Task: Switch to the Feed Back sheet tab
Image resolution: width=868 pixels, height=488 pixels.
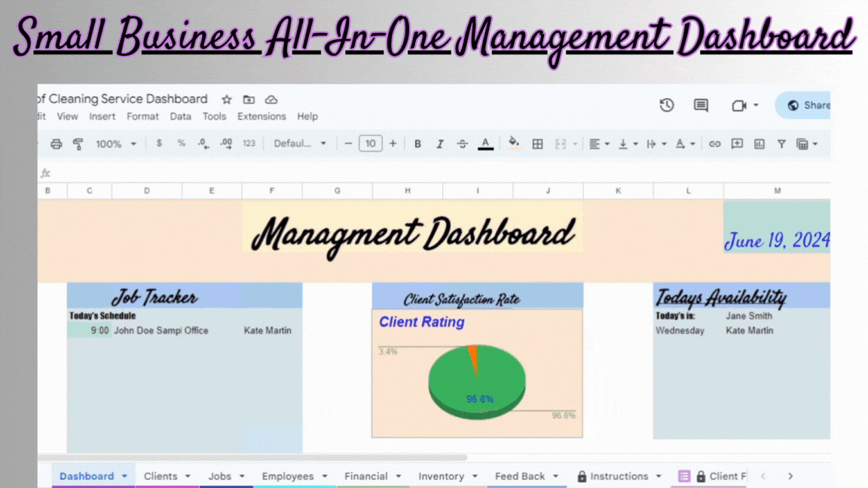Action: (526, 476)
